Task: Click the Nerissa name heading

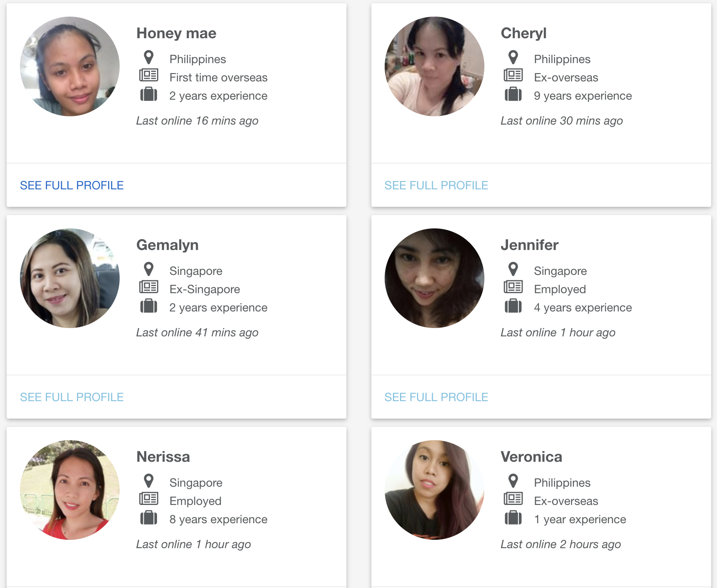Action: (x=163, y=457)
